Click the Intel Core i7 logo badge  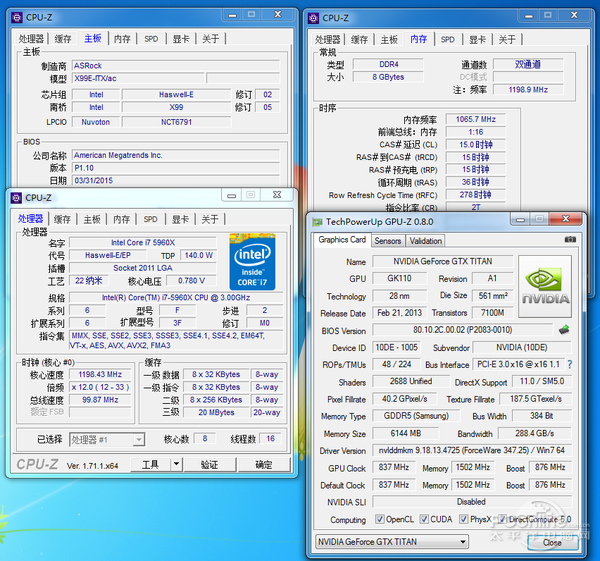tap(255, 259)
